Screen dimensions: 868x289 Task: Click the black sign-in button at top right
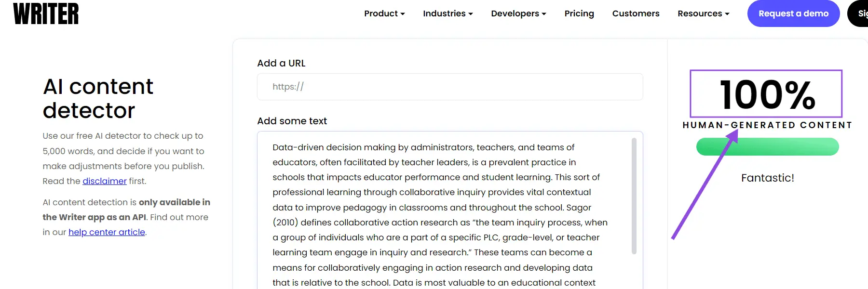[860, 13]
